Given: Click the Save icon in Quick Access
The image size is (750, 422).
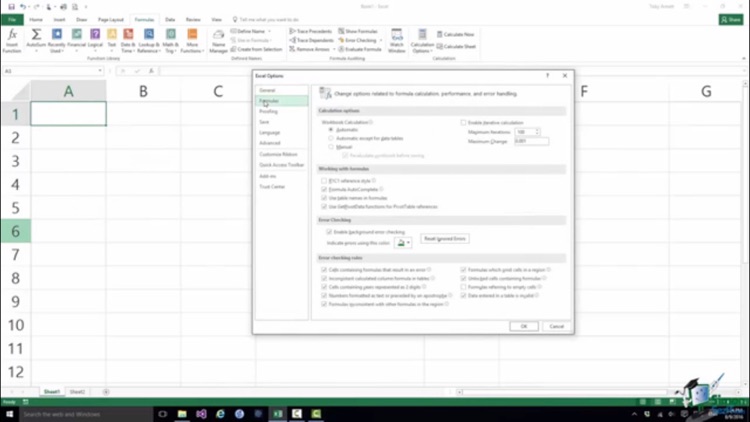Looking at the screenshot, I should point(11,7).
